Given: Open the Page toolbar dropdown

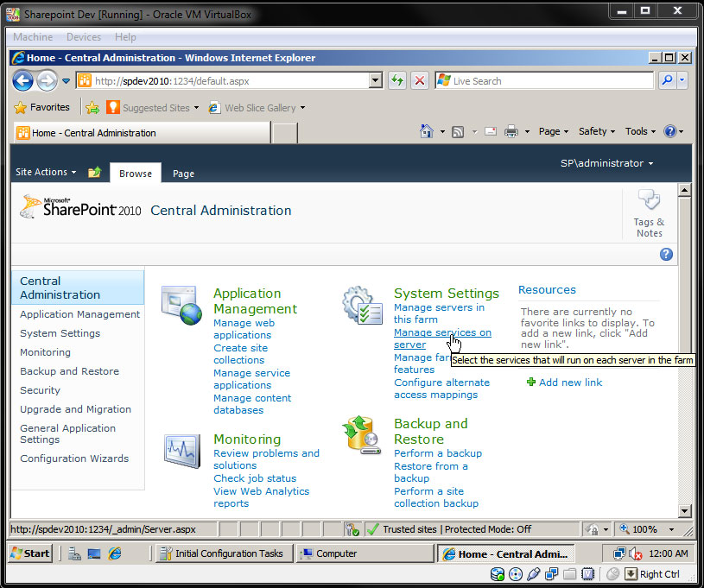Looking at the screenshot, I should point(553,131).
